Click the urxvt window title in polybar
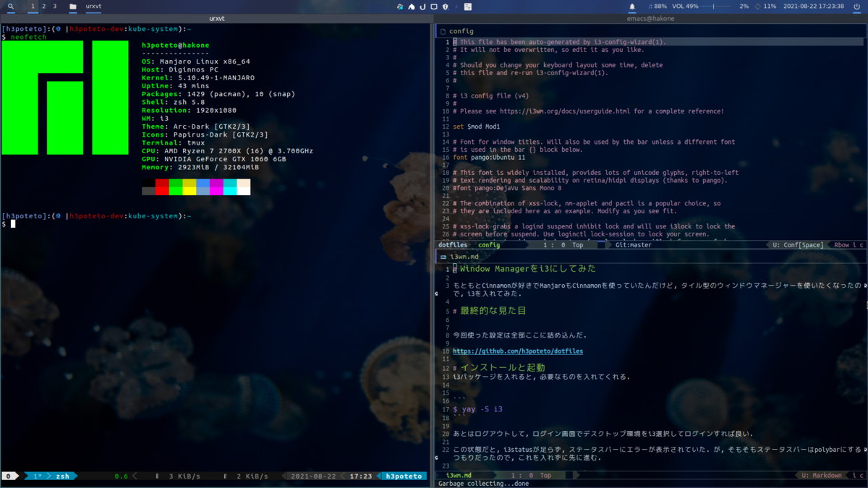Image resolution: width=868 pixels, height=488 pixels. tap(93, 7)
